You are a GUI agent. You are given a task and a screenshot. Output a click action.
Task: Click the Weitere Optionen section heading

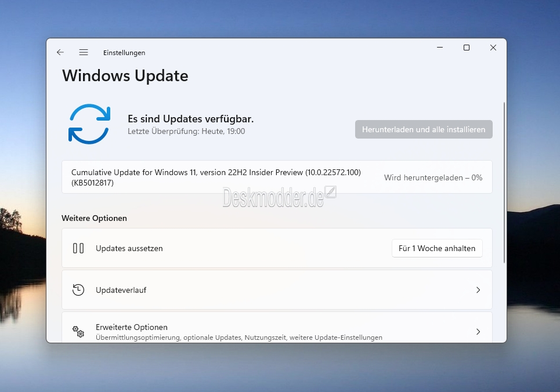(94, 218)
